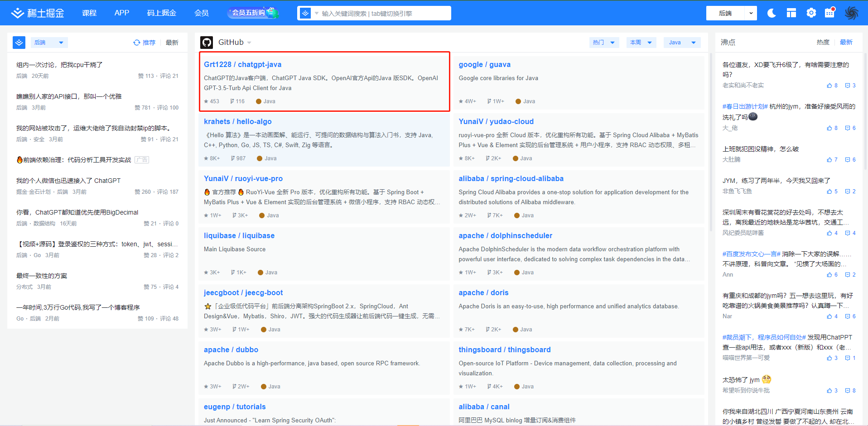
Task: Toggle dark mode with the moon icon
Action: (772, 13)
